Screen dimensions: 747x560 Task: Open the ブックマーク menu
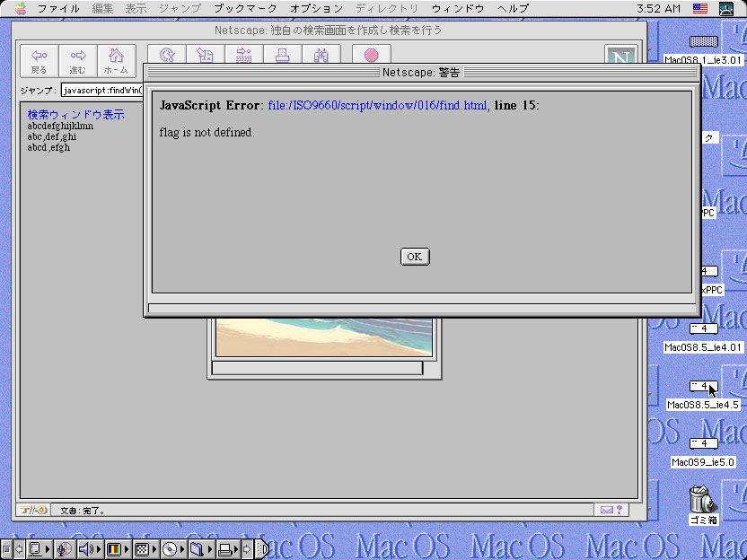point(245,9)
